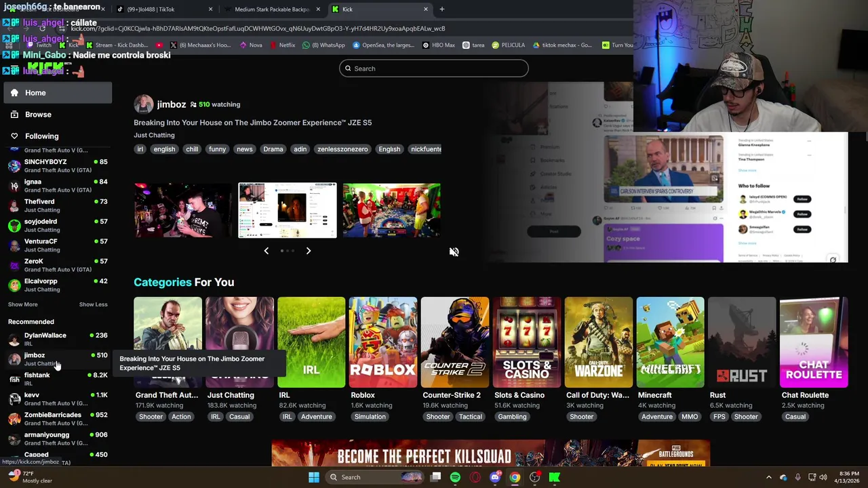This screenshot has height=488, width=868.
Task: Open the Following section in the sidebar
Action: 58,136
